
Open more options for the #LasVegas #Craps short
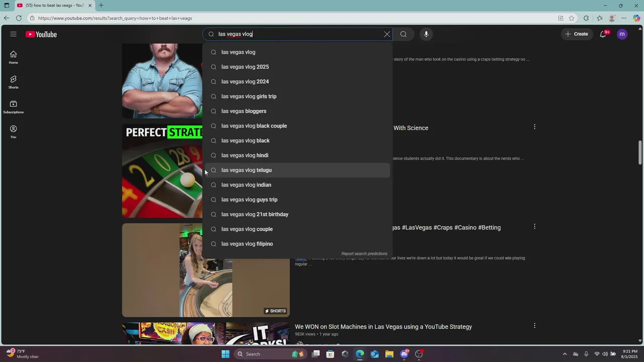[534, 226]
